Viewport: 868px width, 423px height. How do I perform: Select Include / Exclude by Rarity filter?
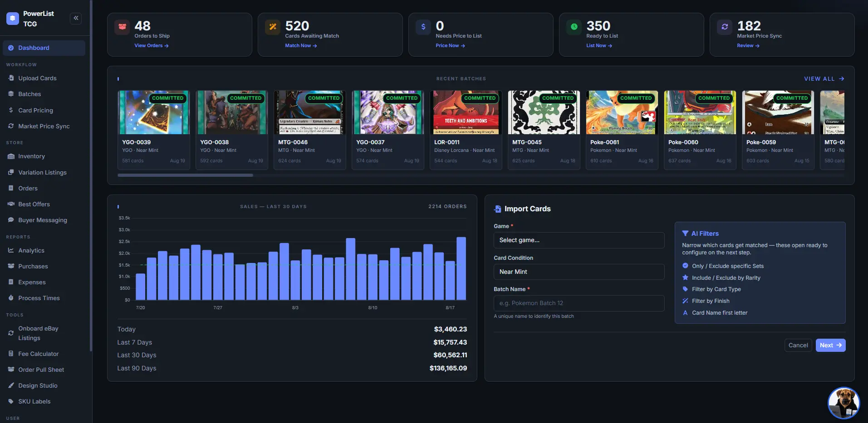point(721,278)
